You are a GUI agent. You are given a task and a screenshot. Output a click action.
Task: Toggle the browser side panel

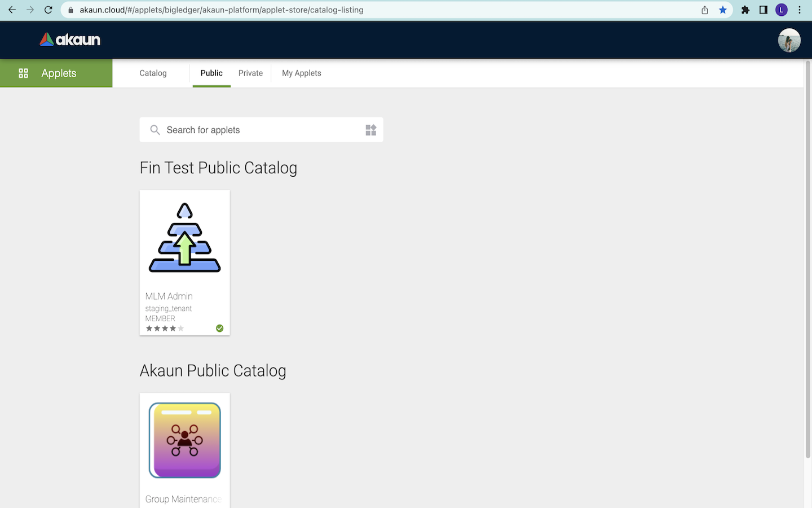coord(764,10)
